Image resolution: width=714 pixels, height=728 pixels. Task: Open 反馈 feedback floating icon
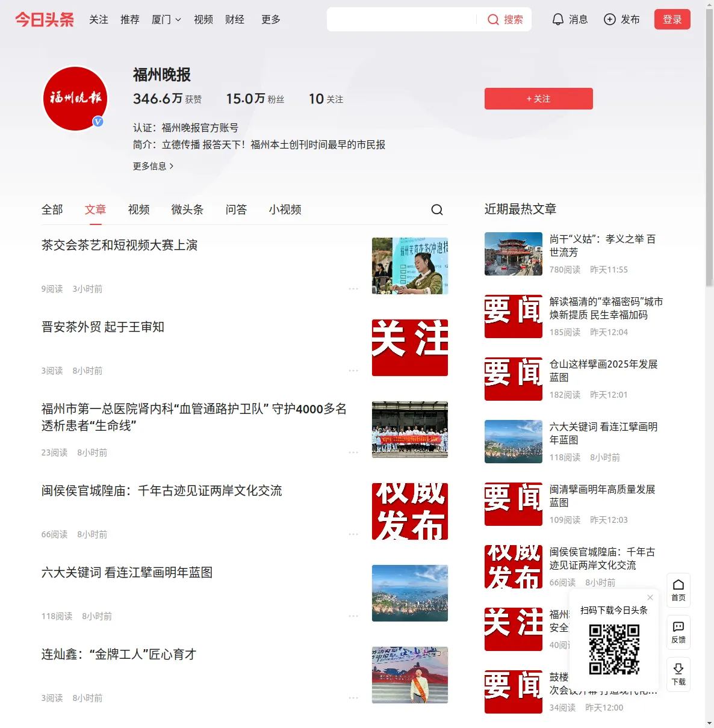(678, 632)
